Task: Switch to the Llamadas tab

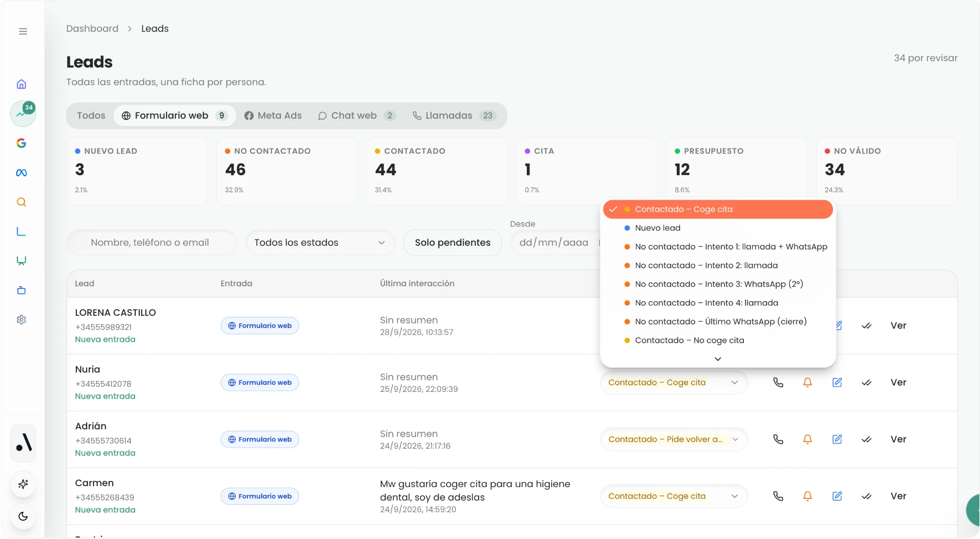Action: coord(454,116)
